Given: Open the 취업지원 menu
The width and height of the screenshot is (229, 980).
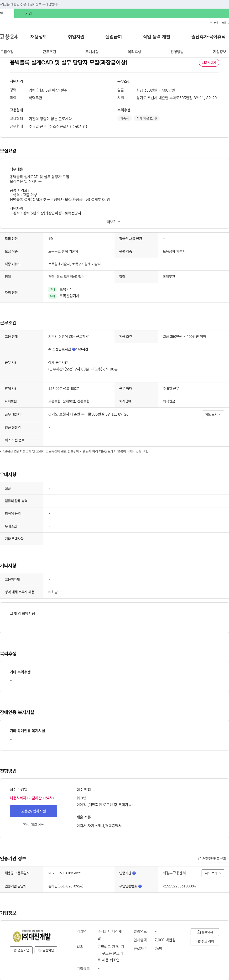Looking at the screenshot, I should pyautogui.click(x=76, y=37).
